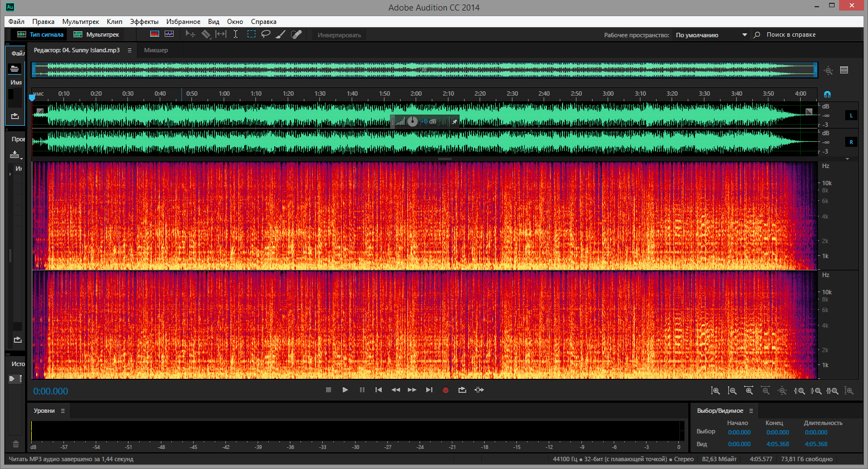Click Zoom Out Time icon
This screenshot has height=469, width=868.
[x=766, y=391]
